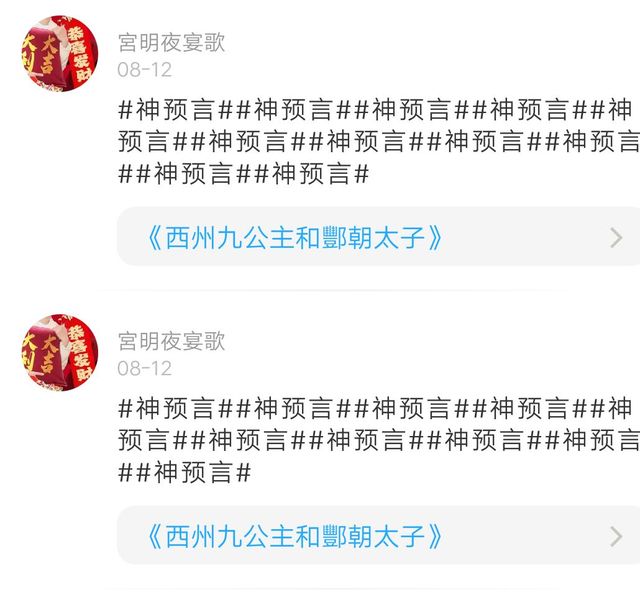The width and height of the screenshot is (640, 595).
Task: Tap the final #神预言# hashtag ending the top post
Action: (312, 174)
